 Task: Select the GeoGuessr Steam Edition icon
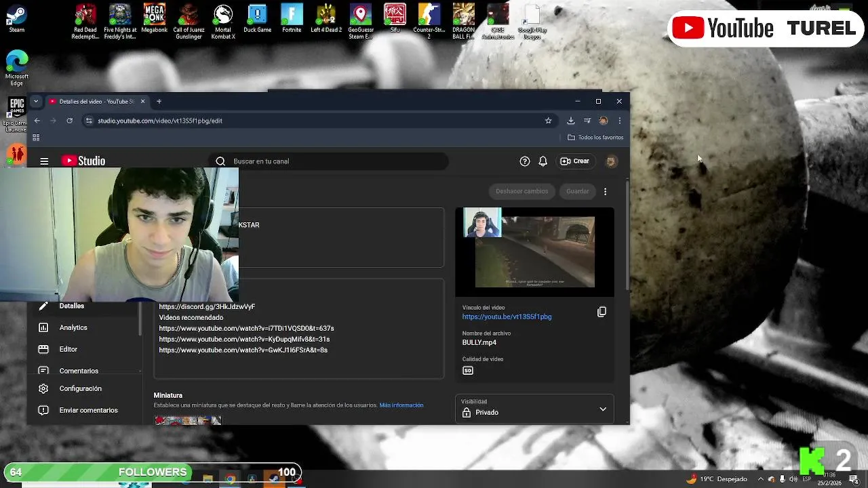361,22
